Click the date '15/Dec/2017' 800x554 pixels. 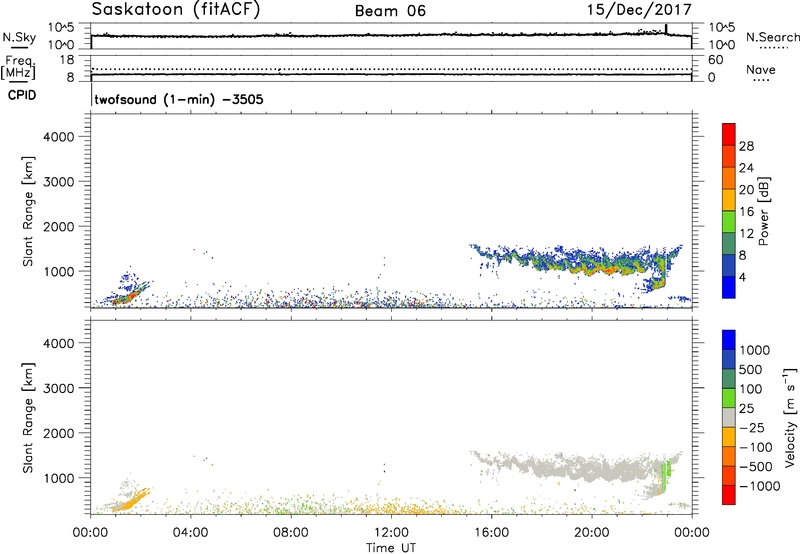click(x=640, y=9)
